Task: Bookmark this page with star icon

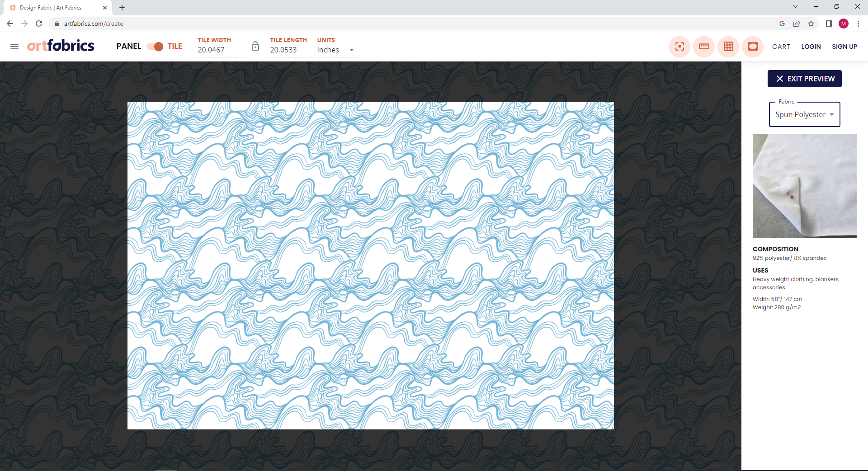Action: pyautogui.click(x=811, y=24)
